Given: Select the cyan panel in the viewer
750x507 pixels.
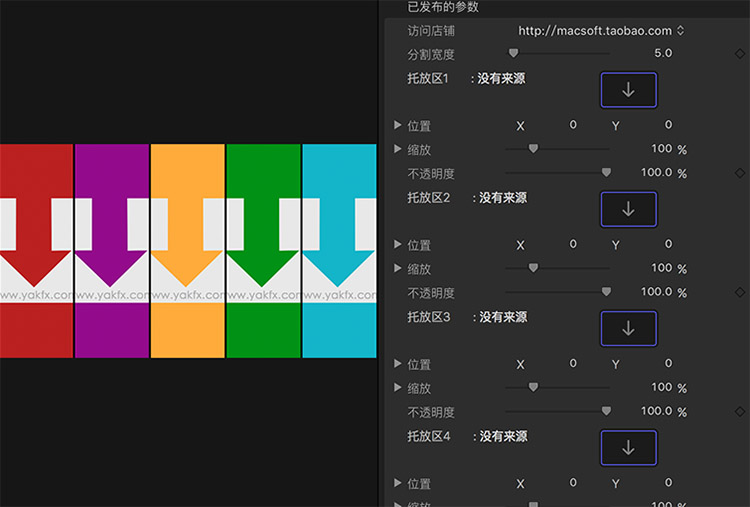Looking at the screenshot, I should 339,251.
